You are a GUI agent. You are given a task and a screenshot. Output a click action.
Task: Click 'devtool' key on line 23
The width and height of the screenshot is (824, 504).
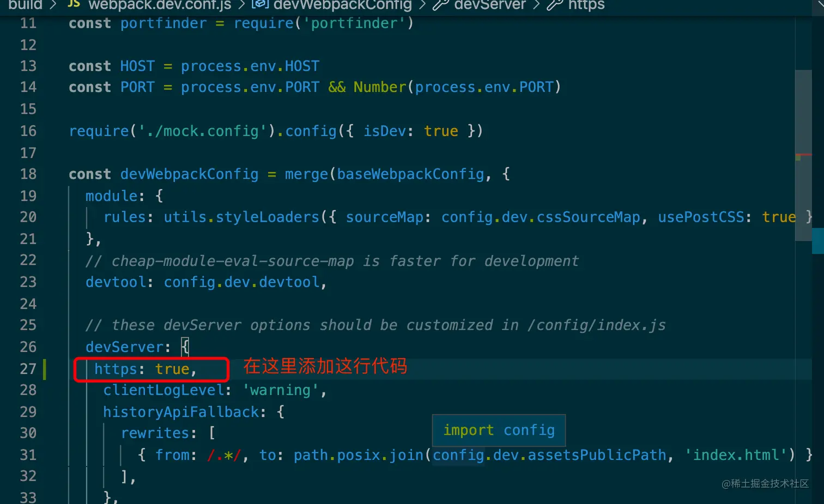click(x=116, y=282)
